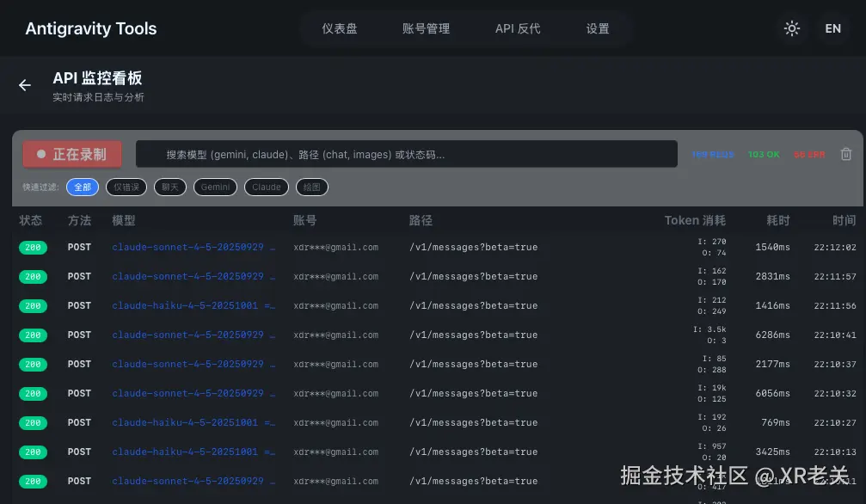Click the 状态 column header
Image resolution: width=866 pixels, height=504 pixels.
click(30, 220)
